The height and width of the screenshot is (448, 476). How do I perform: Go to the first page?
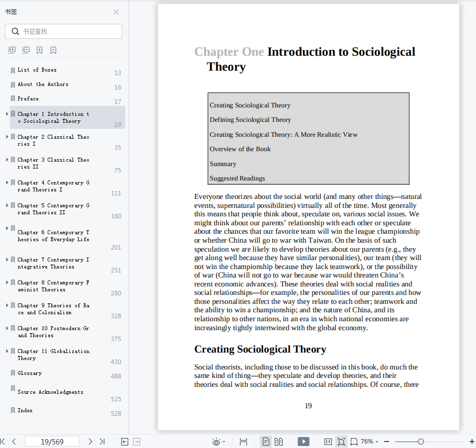click(2, 442)
